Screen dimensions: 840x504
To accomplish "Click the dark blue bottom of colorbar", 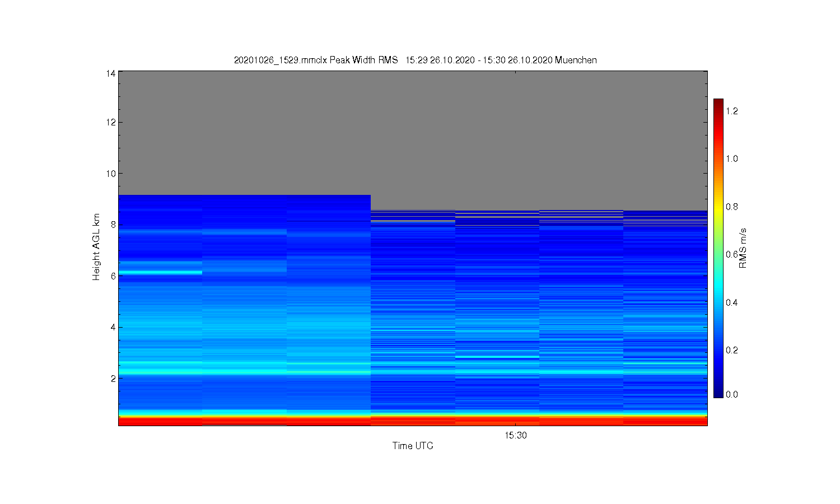I will (718, 392).
